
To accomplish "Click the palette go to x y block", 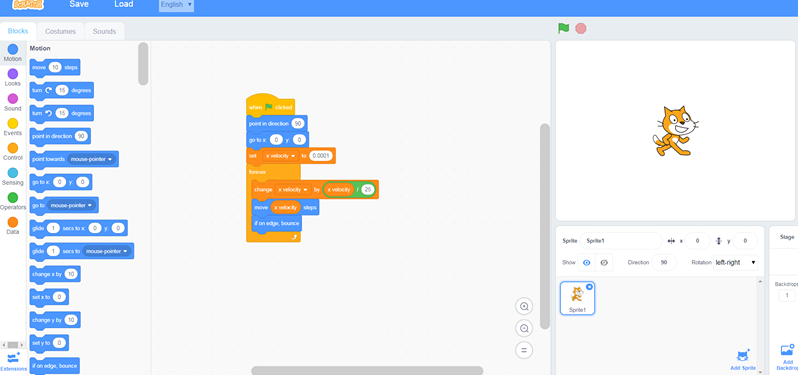I will tap(61, 182).
